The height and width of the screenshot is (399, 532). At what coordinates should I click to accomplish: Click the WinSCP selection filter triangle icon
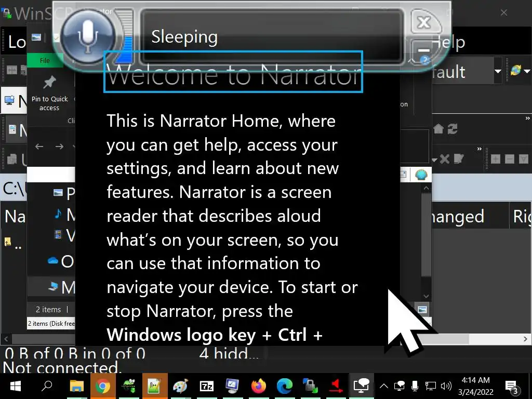pos(524,159)
